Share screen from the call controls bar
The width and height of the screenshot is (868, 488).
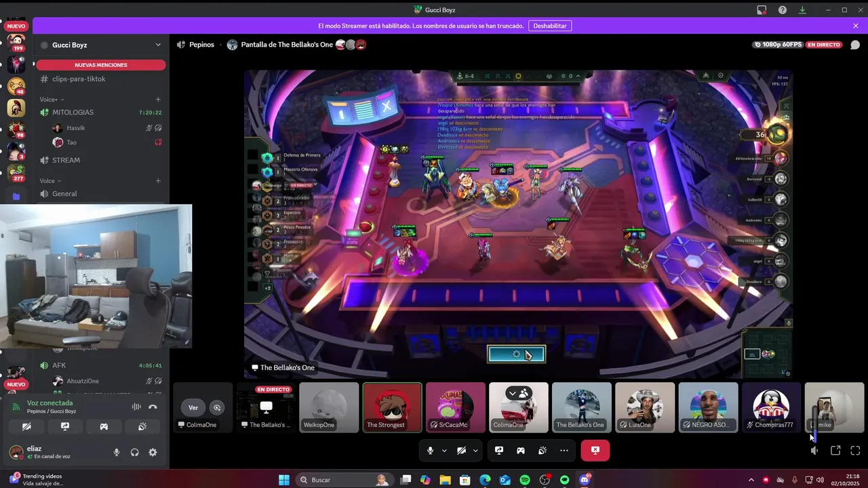click(x=499, y=451)
